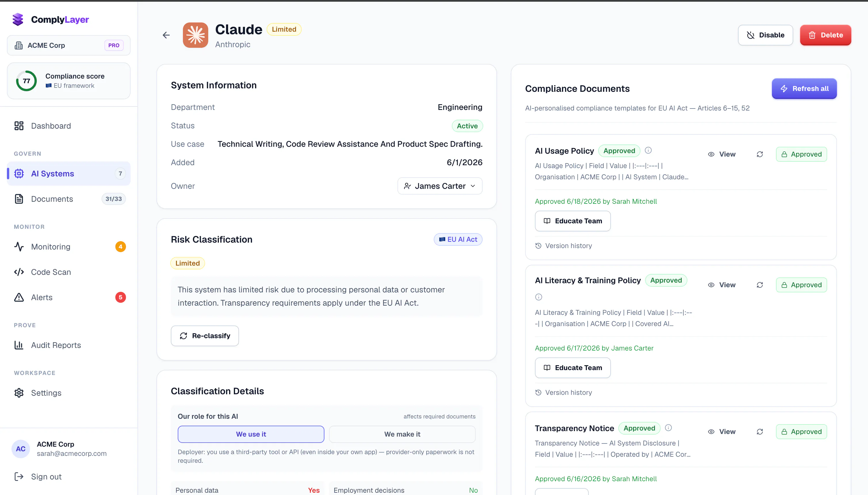Screen dimensions: 868x495
Task: Click 'Approved 6/16/2026 by Sarah Mitchell' text
Action: 596,479
